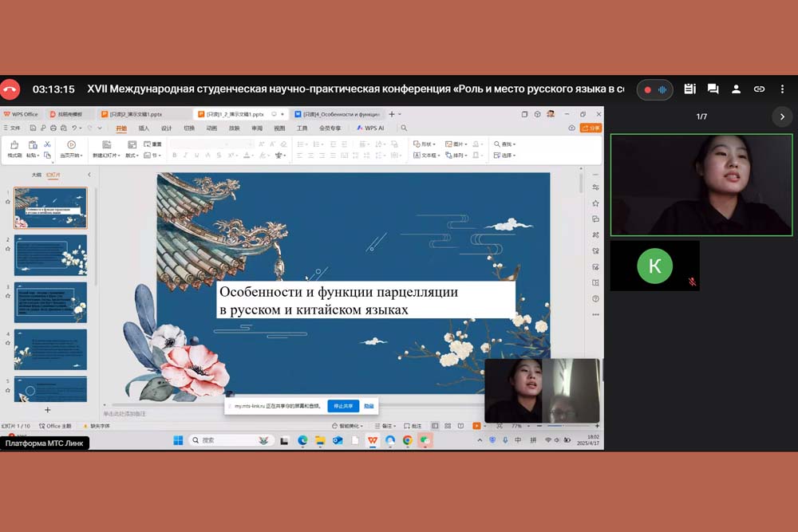Open the 文本框 text box dropdown
This screenshot has width=798, height=532.
pyautogui.click(x=426, y=155)
